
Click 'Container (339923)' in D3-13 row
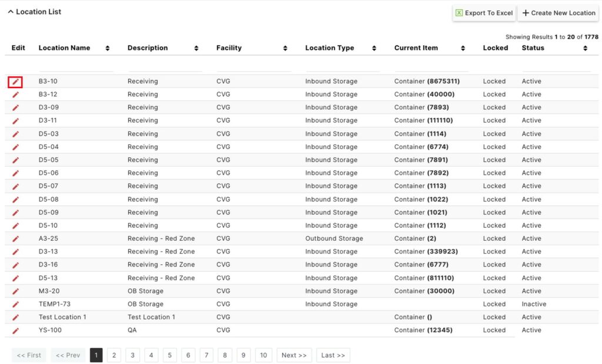pyautogui.click(x=426, y=252)
